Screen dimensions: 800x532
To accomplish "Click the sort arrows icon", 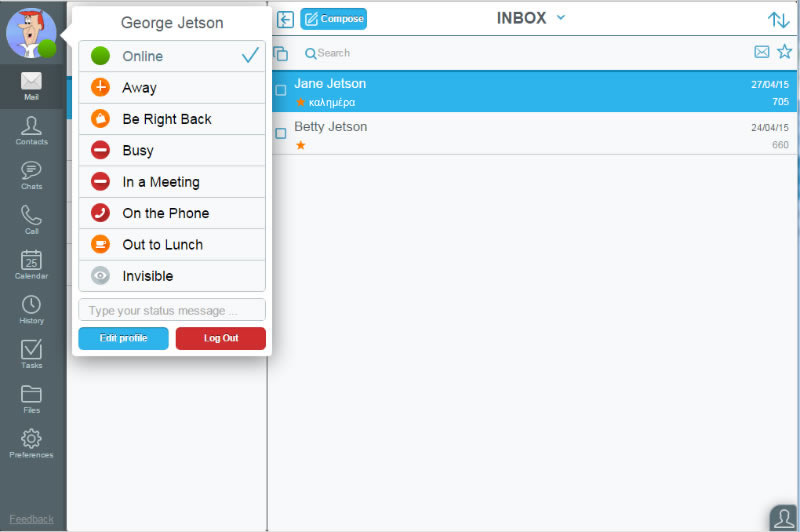I will [x=778, y=19].
